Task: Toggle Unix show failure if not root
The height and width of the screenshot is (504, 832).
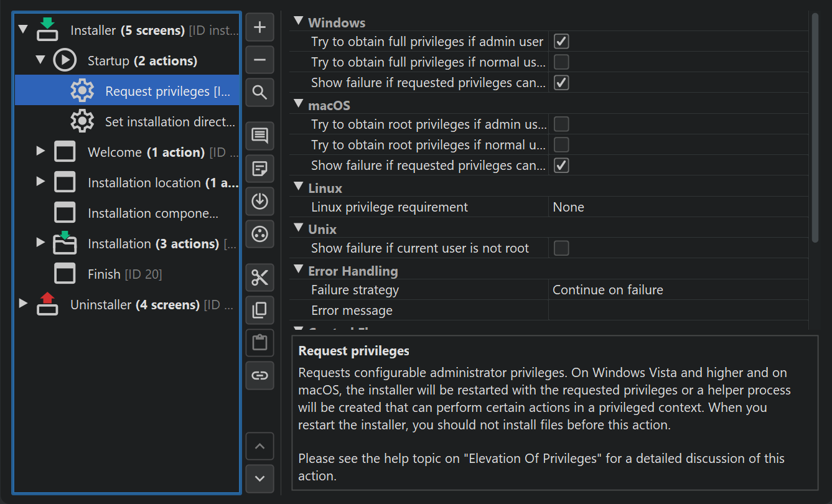Action: 561,248
